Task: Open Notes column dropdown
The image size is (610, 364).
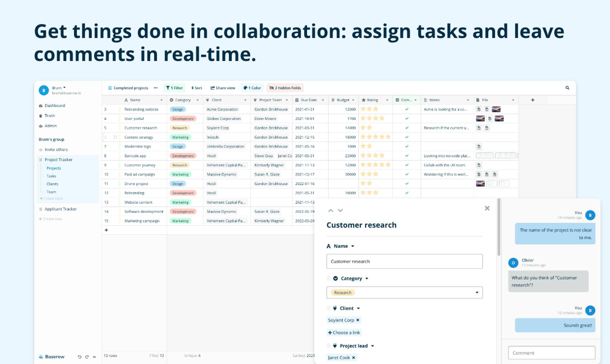Action: [468, 100]
